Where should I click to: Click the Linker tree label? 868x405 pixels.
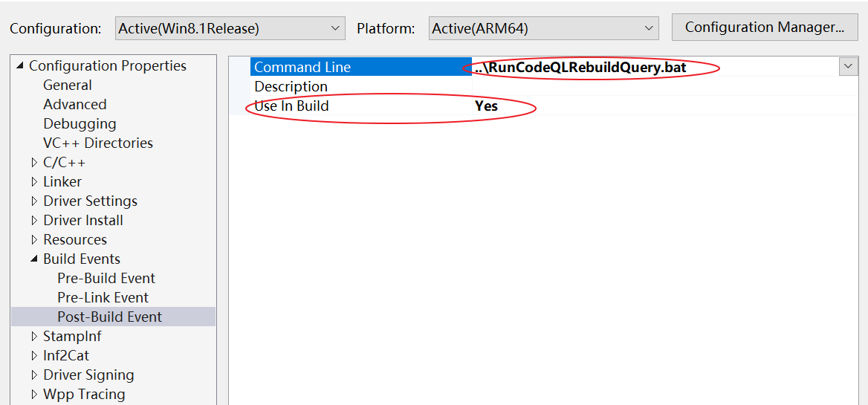coord(62,182)
